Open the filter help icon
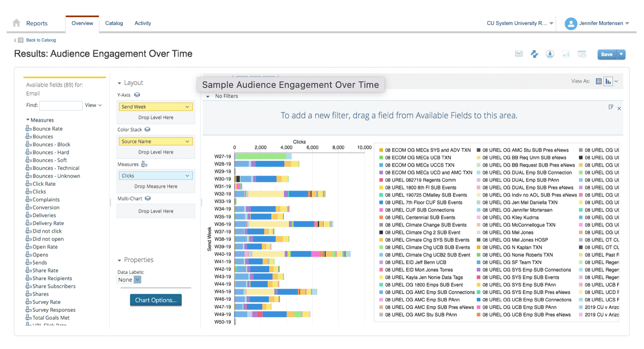 (x=610, y=107)
